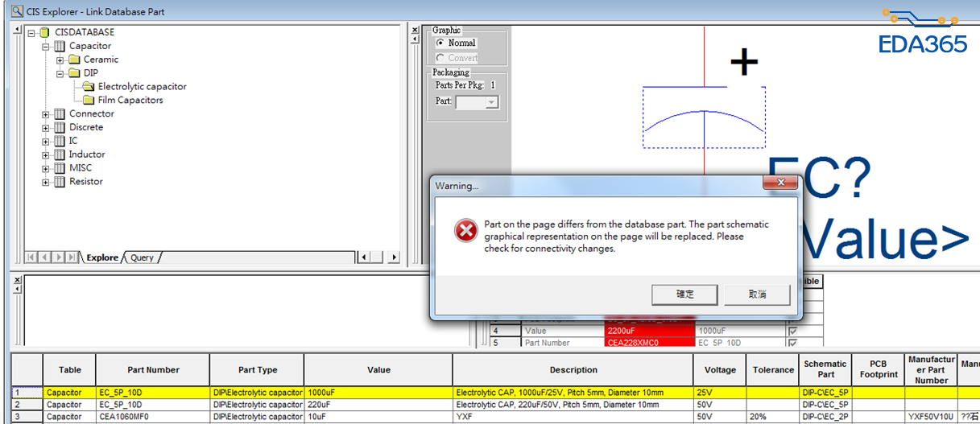
Task: Click the CEA1060MF0 part number cell
Action: [153, 417]
